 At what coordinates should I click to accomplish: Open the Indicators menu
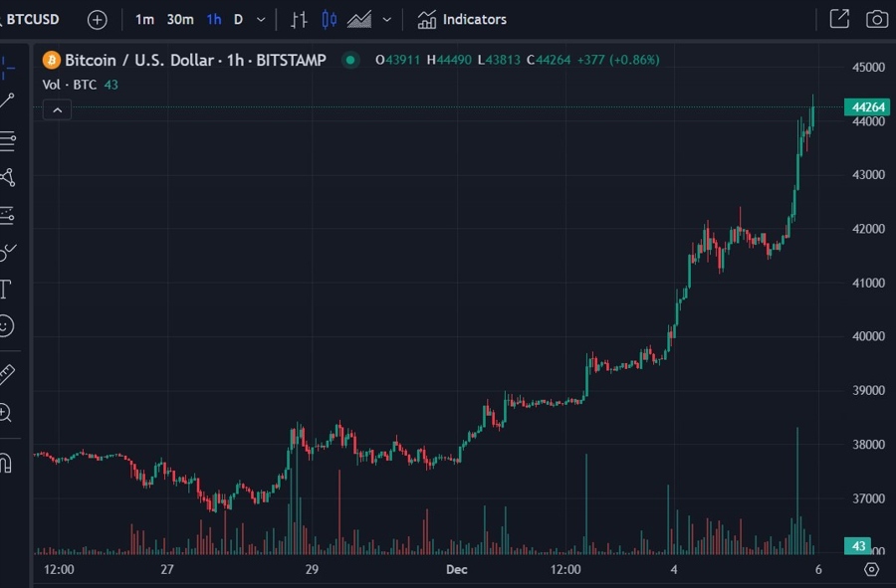(x=462, y=20)
